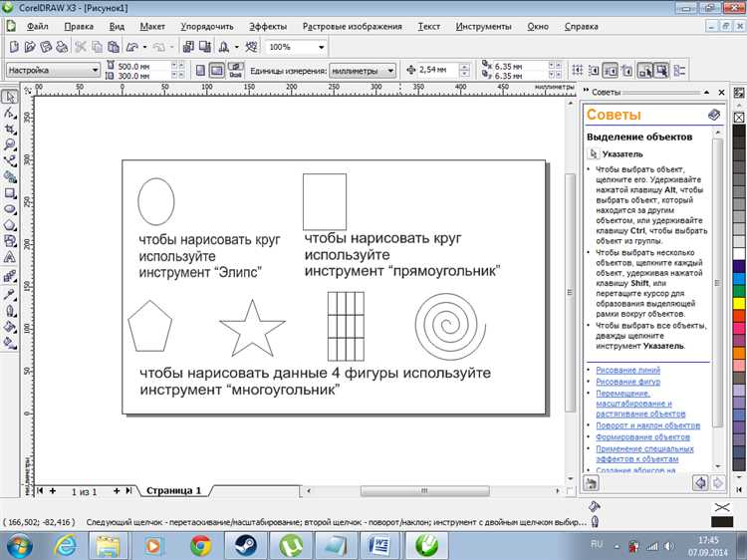Viewport: 747px width, 560px height.
Task: Select the Text tool in toolbox
Action: (x=9, y=257)
